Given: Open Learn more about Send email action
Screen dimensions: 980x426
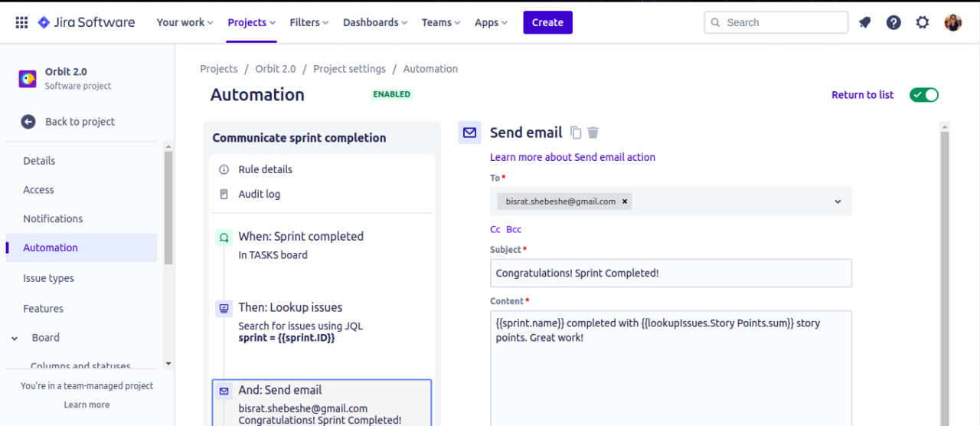Looking at the screenshot, I should [573, 157].
